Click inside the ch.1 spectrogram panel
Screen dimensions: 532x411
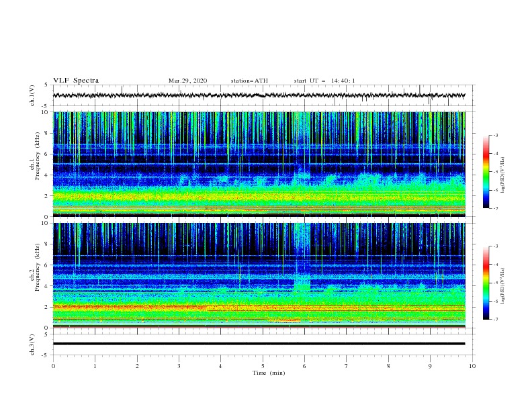click(x=259, y=164)
